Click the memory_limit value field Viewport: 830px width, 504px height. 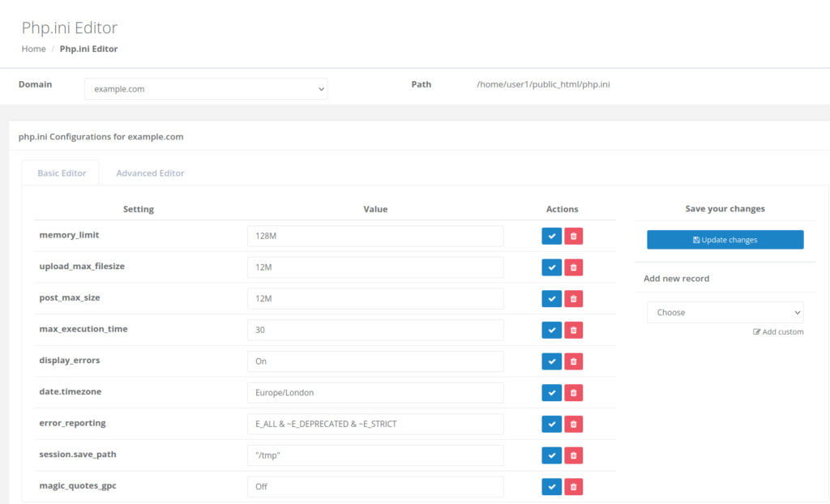pos(375,236)
